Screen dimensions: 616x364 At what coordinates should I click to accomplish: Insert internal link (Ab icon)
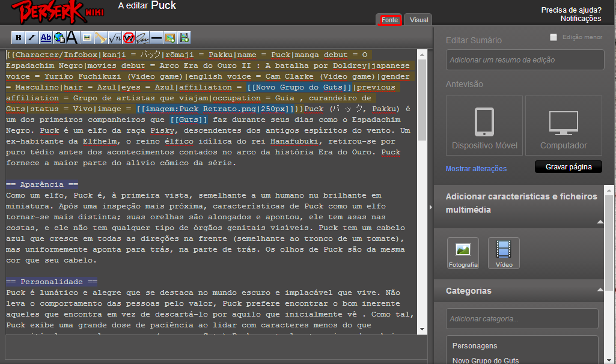point(46,38)
